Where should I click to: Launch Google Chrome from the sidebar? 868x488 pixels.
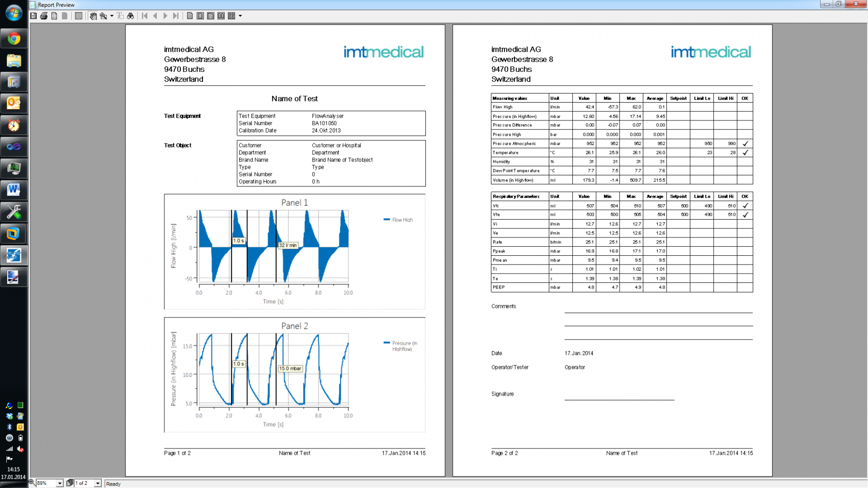(x=14, y=39)
